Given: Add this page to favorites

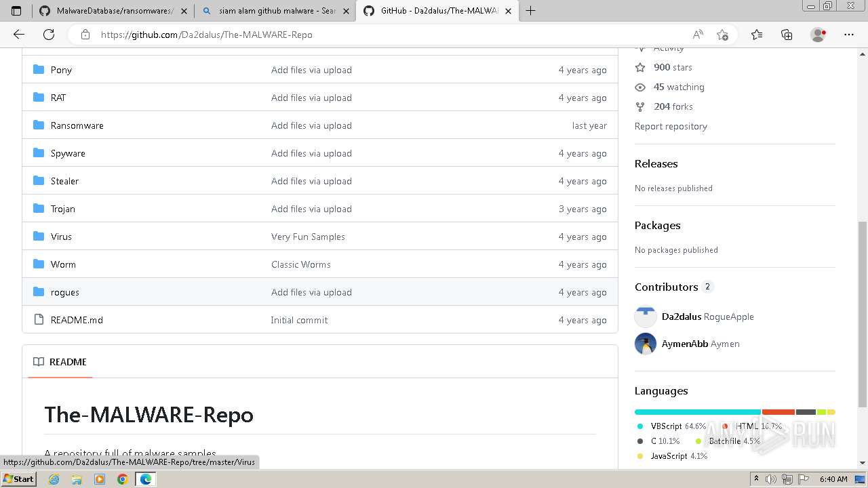Looking at the screenshot, I should coord(723,35).
